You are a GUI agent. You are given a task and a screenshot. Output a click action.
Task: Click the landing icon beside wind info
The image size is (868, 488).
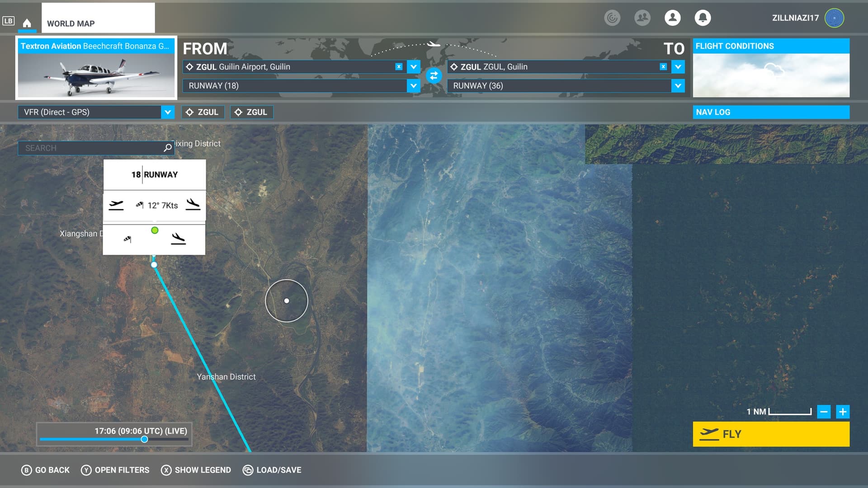(x=193, y=204)
